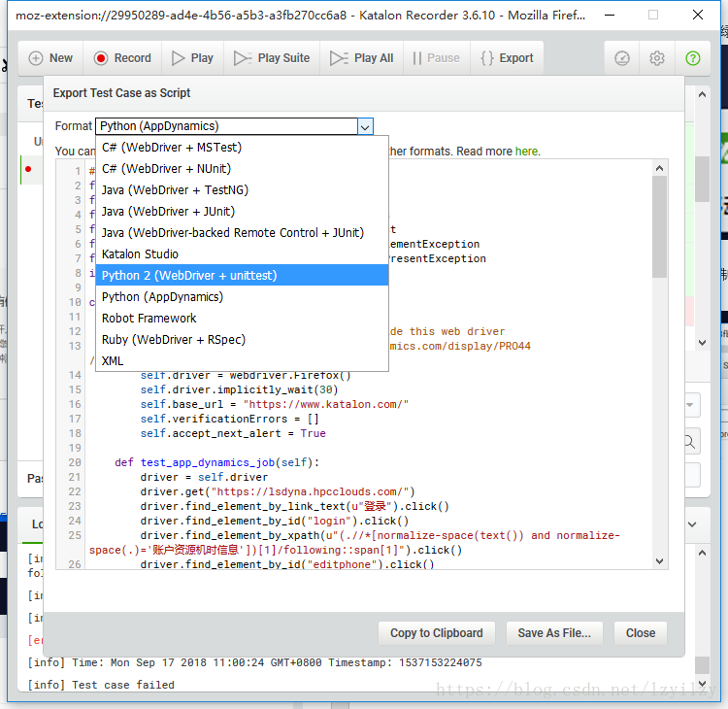
Task: Choose Python 2 (WebDriver + unittest) option
Action: click(242, 276)
